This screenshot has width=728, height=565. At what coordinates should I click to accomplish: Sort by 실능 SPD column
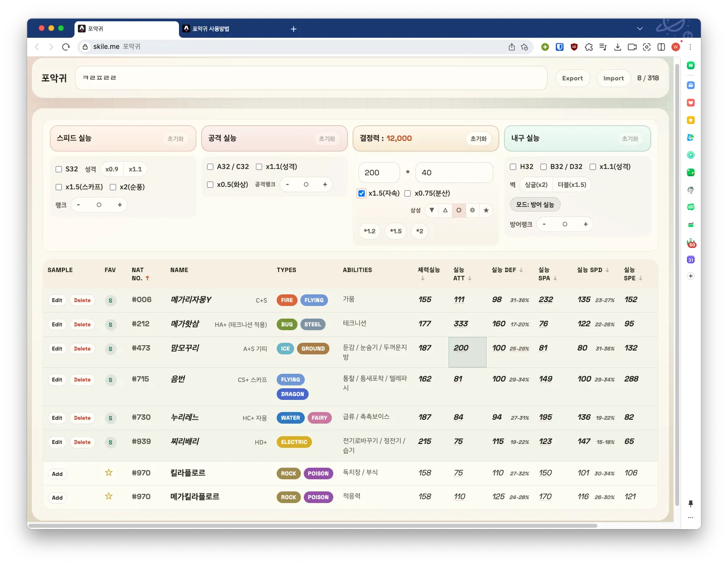593,270
